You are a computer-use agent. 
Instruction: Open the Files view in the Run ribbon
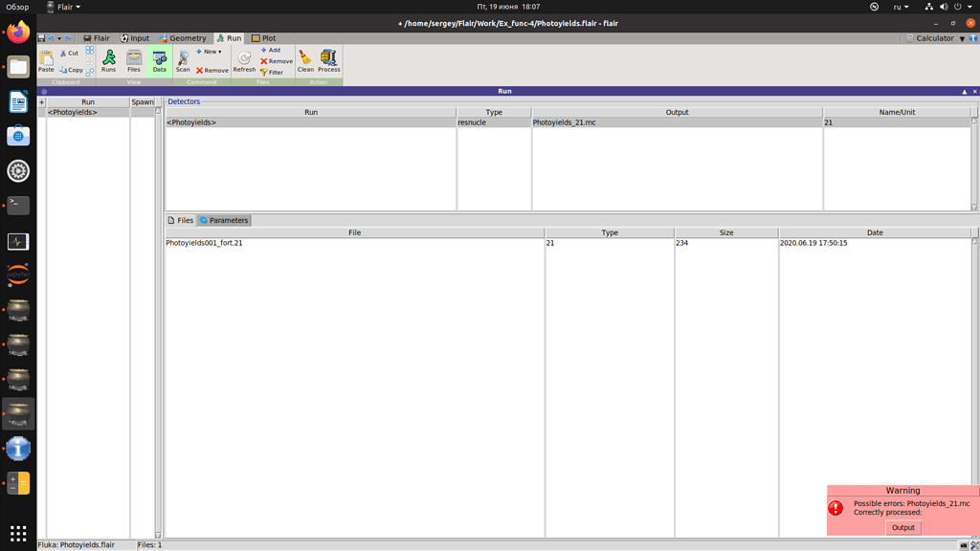134,60
